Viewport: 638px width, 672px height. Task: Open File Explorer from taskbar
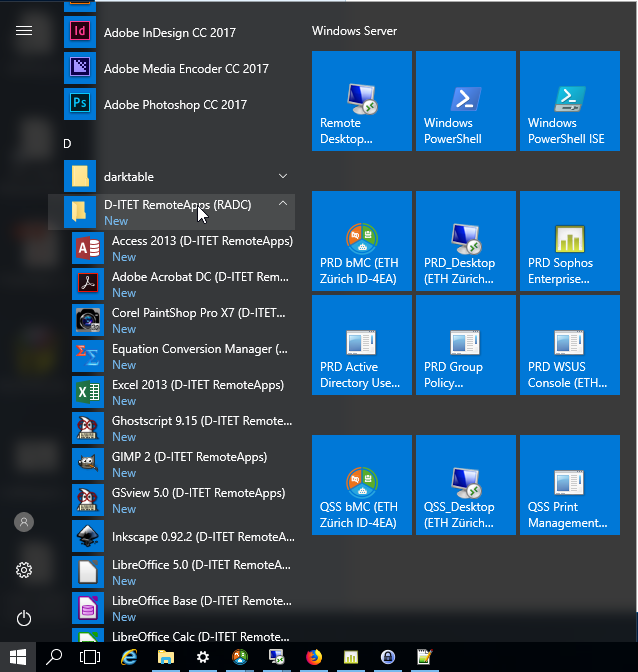166,657
